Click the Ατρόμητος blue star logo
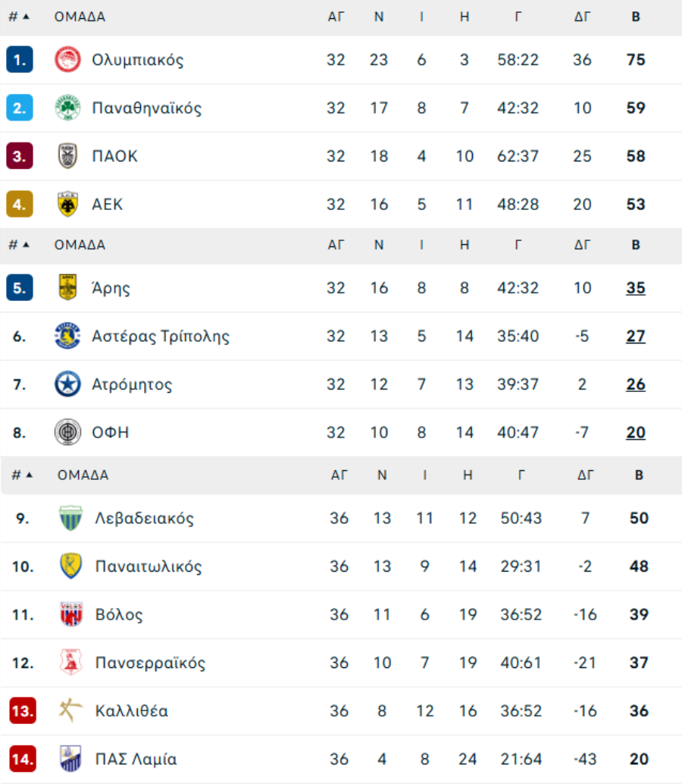 67,384
